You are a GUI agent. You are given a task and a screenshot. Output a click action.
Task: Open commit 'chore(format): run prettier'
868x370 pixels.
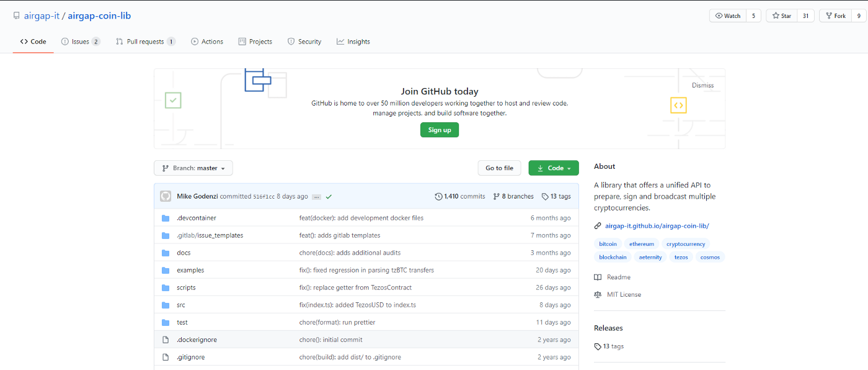click(x=337, y=323)
